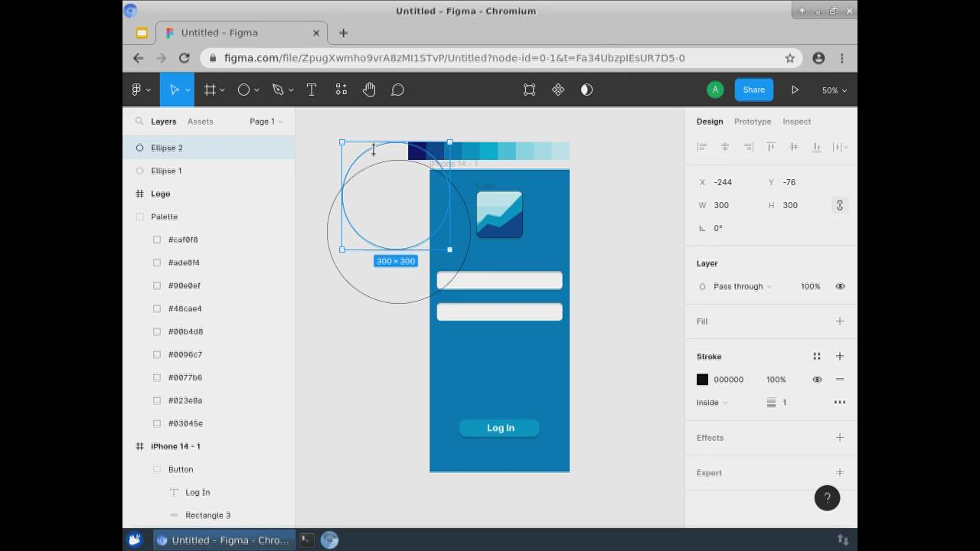The height and width of the screenshot is (551, 980).
Task: Select the Move tool
Action: coord(173,90)
